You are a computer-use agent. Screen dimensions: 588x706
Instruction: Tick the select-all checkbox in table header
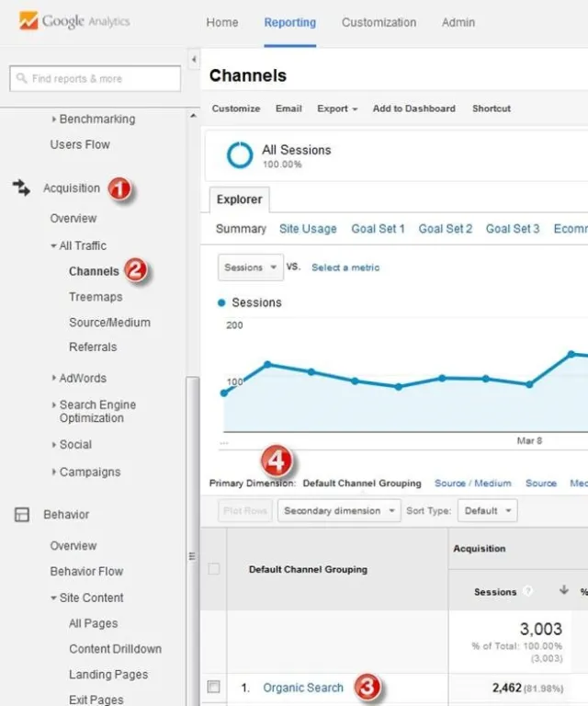[214, 569]
